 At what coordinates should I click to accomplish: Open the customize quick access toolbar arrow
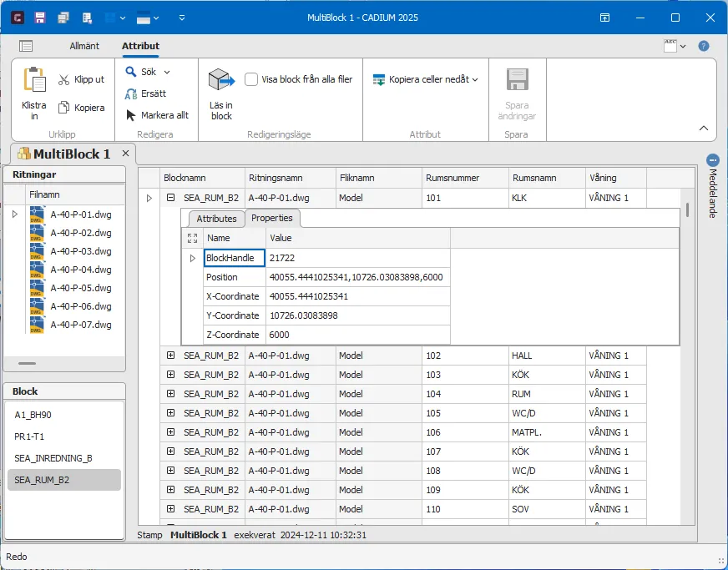coord(182,18)
